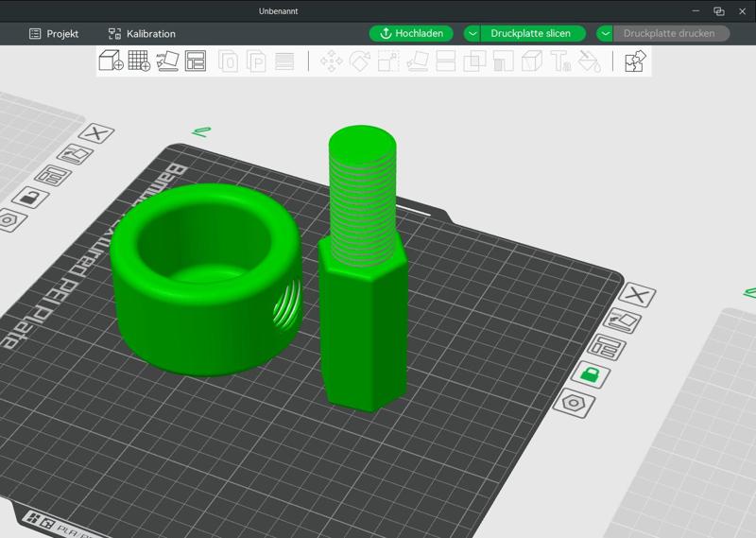
Task: Toggle the open lock on the left plate
Action: click(x=30, y=198)
